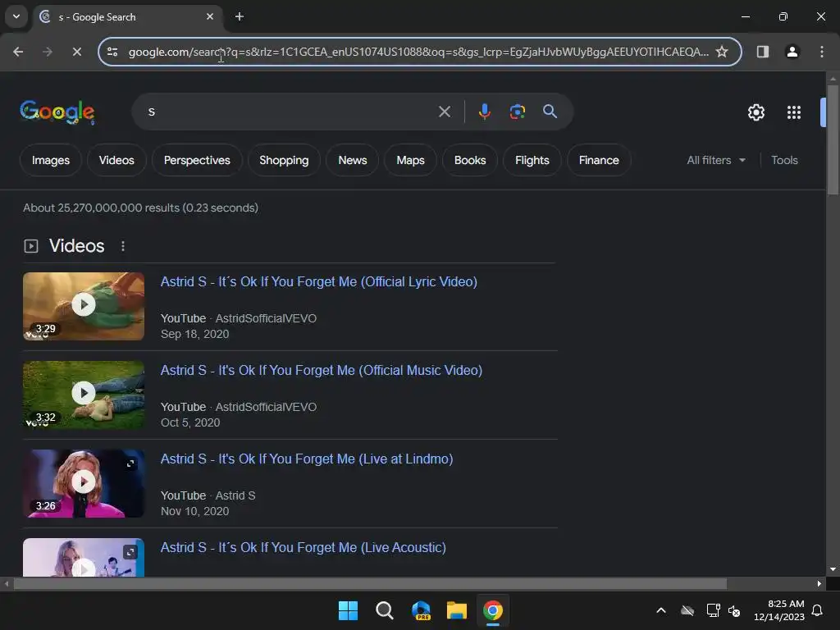840x630 pixels.
Task: Open the muted volume tray icon
Action: coord(734,610)
